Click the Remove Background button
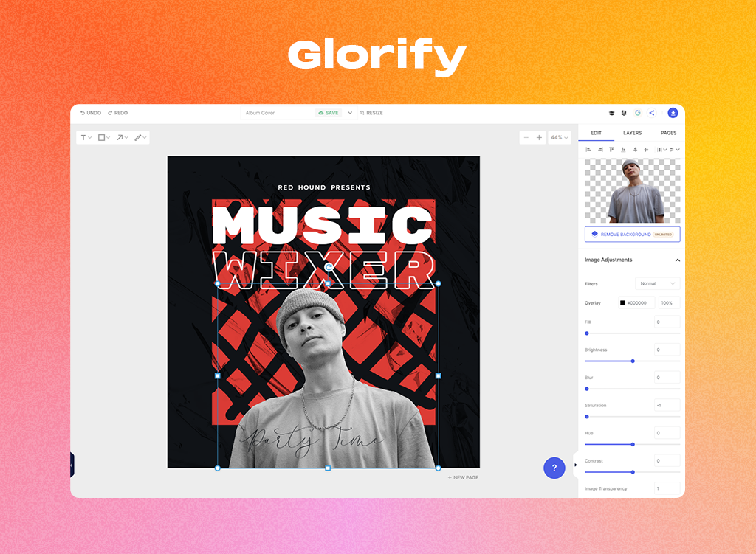This screenshot has width=756, height=554. click(x=633, y=234)
